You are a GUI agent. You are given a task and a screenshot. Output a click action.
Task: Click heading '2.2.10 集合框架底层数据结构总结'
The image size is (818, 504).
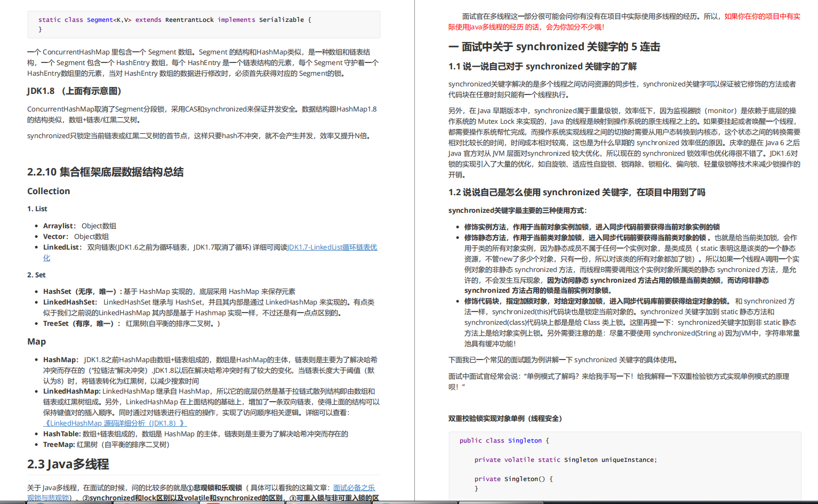click(106, 172)
